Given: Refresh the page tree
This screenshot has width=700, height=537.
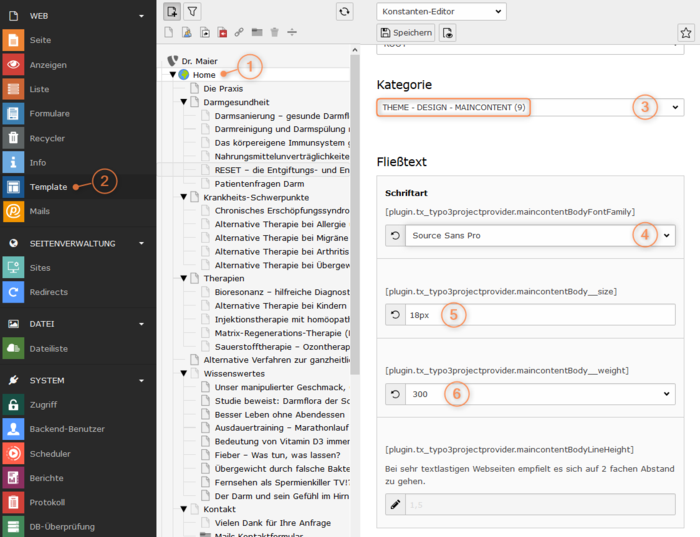Looking at the screenshot, I should [x=344, y=12].
